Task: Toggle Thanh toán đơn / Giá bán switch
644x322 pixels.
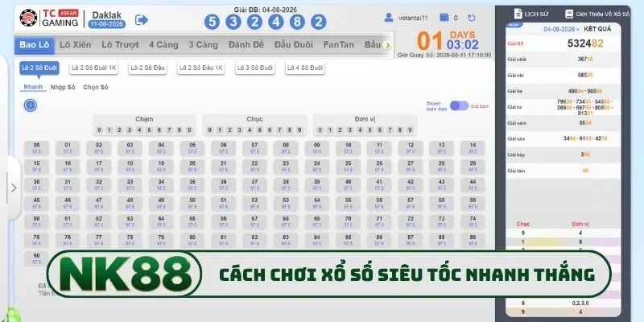Action: pyautogui.click(x=459, y=106)
